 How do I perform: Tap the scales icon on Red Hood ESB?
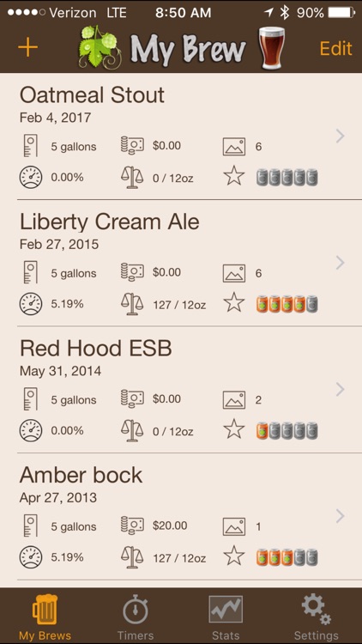click(132, 430)
